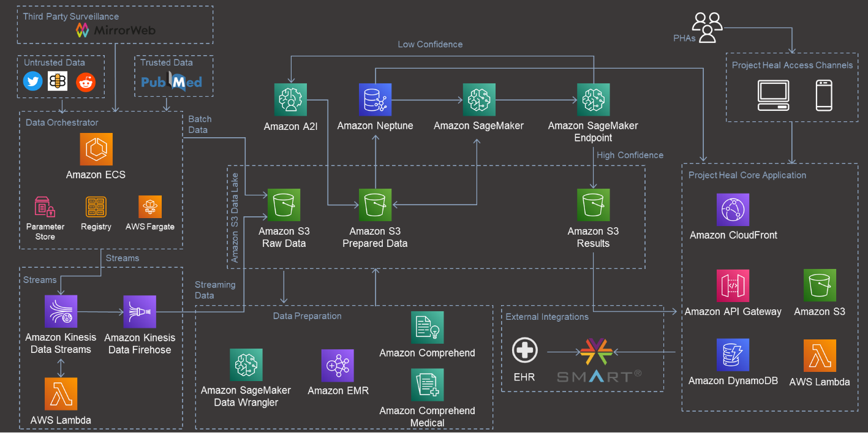Screen dimensions: 868x435
Task: Click the 'Low Confidence' label
Action: [430, 44]
